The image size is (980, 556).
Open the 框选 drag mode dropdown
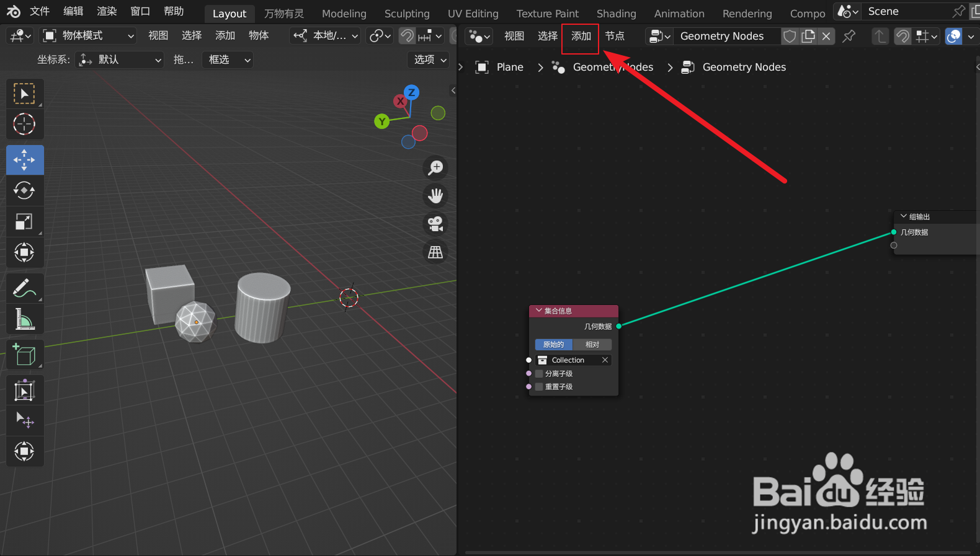pos(228,60)
